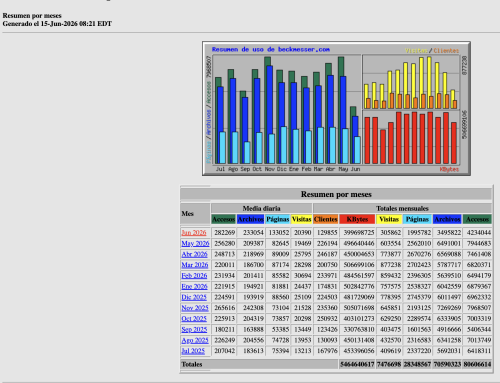Open the Feb 2026 monthly report link
The height and width of the screenshot is (383, 500).
pos(194,275)
